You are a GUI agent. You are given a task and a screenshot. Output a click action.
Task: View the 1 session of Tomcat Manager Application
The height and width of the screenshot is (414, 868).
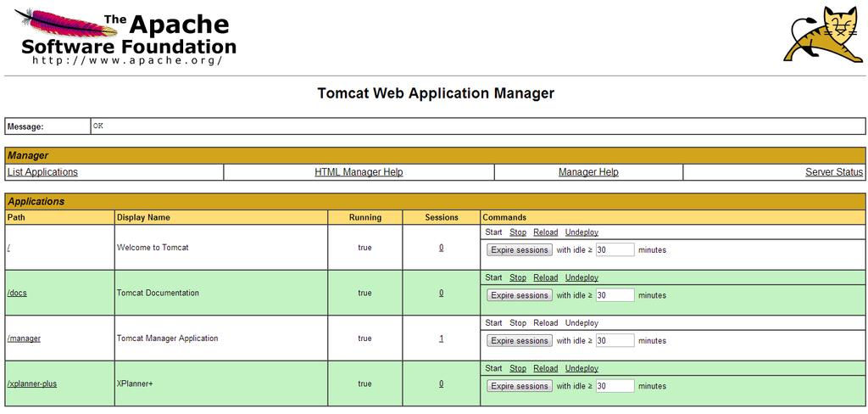tap(441, 338)
